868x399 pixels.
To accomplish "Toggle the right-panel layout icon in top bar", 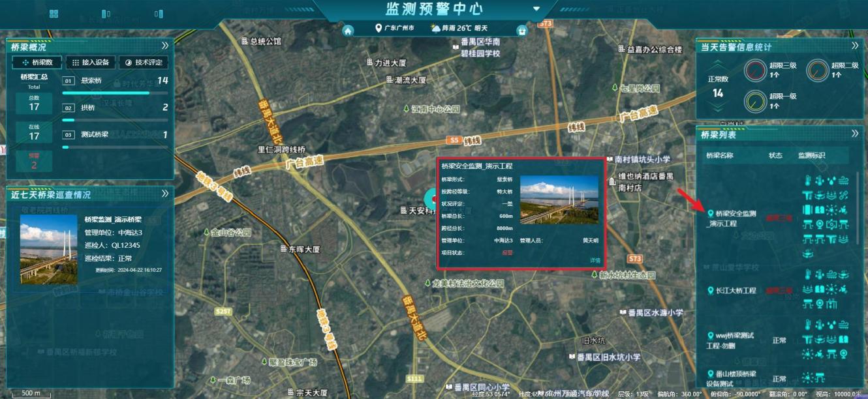I will (x=158, y=14).
